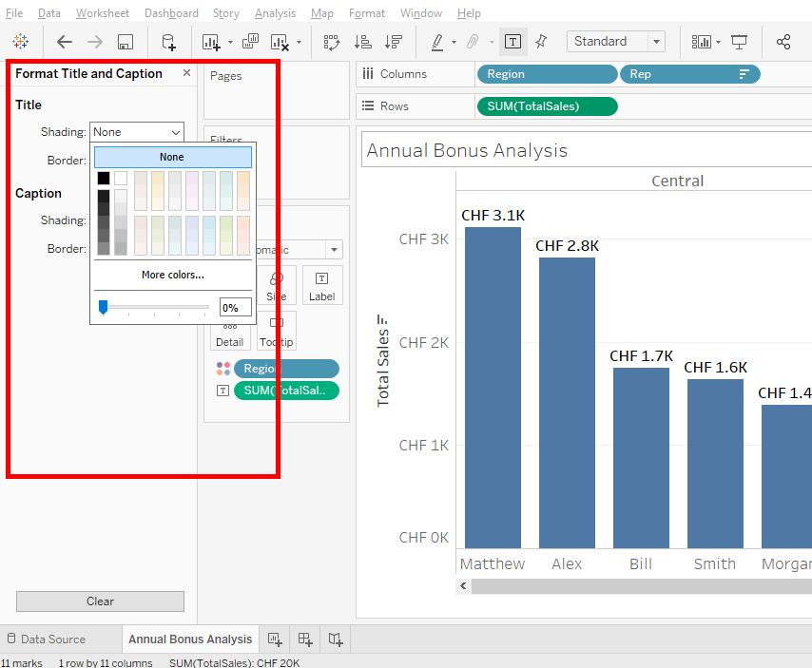This screenshot has width=812, height=668.
Task: Open the Fit dropdown set to Standard
Action: coord(615,42)
